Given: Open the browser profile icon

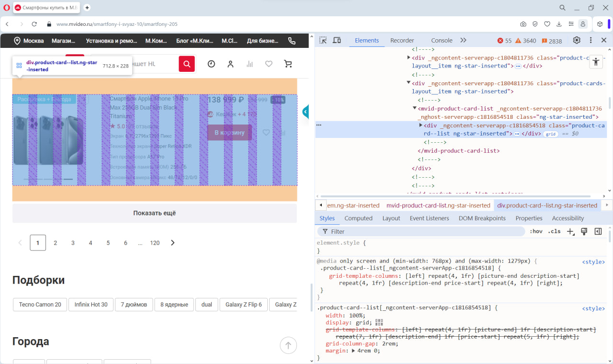Looking at the screenshot, I should 583,24.
